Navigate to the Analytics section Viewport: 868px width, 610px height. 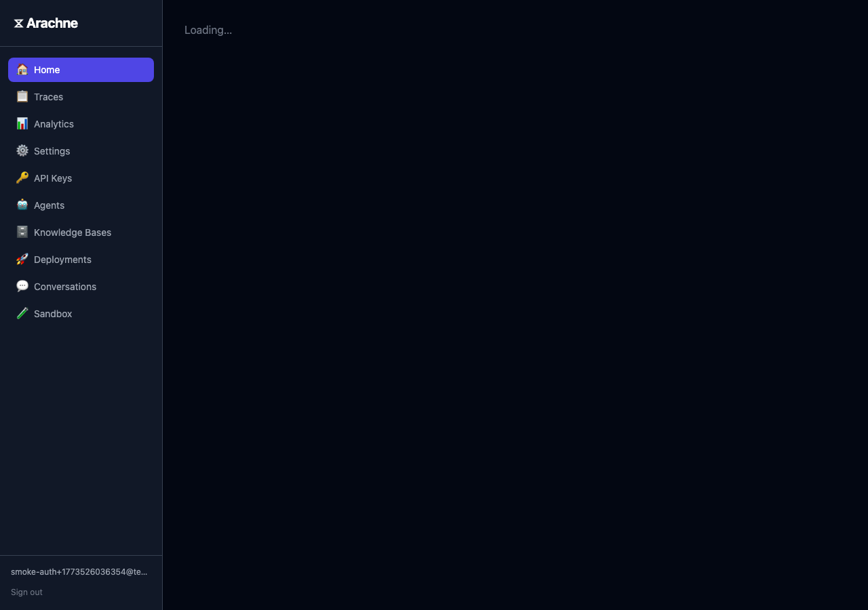tap(54, 123)
